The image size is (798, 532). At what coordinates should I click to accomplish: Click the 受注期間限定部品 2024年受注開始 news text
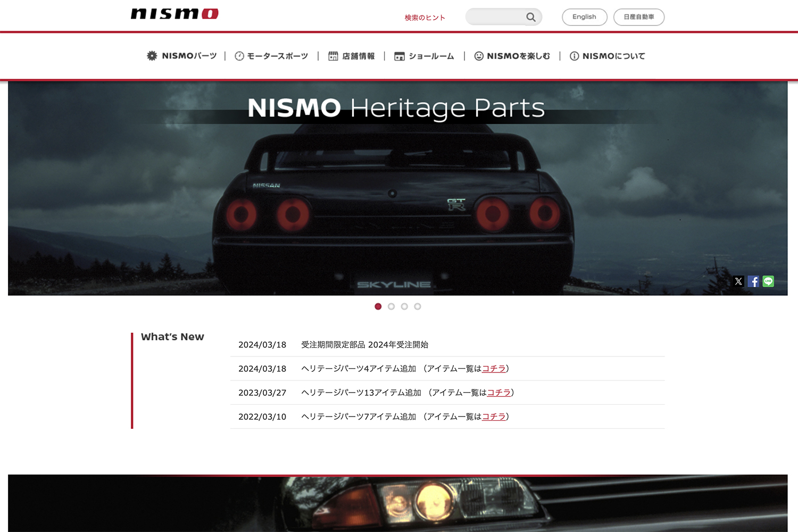pos(364,345)
